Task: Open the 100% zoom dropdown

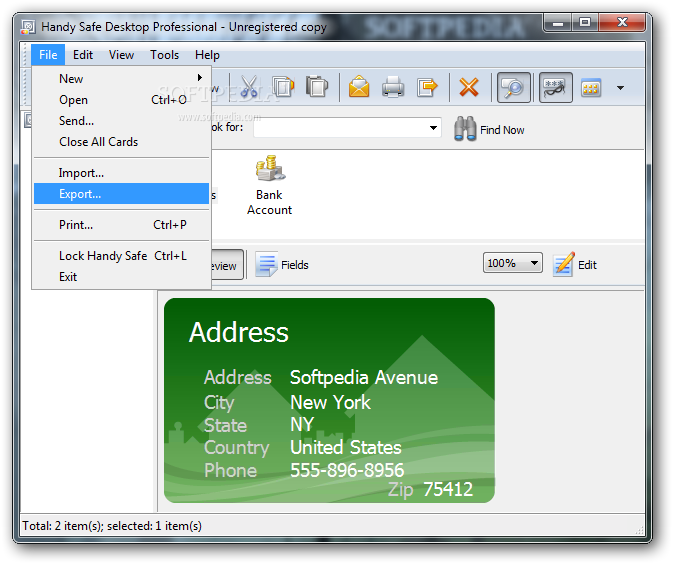Action: tap(512, 263)
